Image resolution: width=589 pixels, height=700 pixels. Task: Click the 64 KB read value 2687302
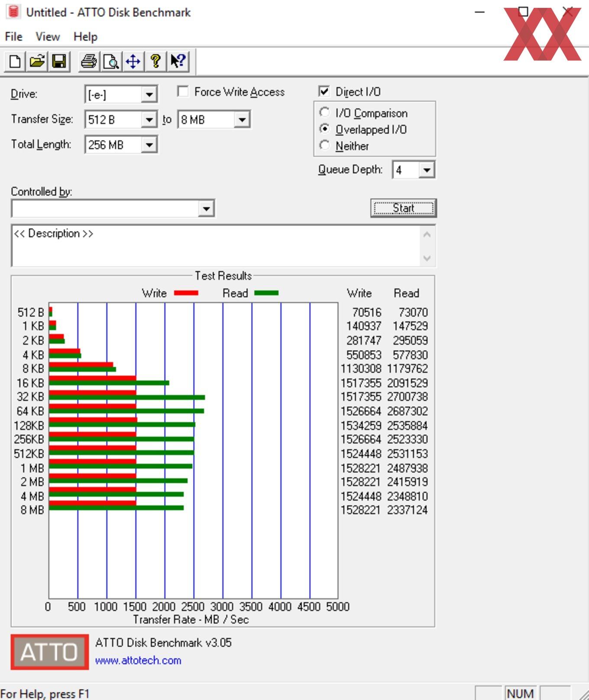coord(408,411)
